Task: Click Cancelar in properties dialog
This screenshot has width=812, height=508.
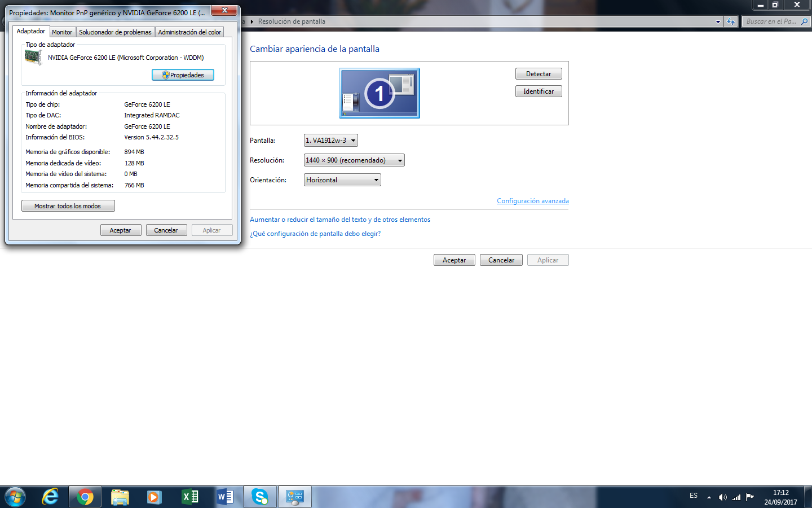Action: click(166, 230)
